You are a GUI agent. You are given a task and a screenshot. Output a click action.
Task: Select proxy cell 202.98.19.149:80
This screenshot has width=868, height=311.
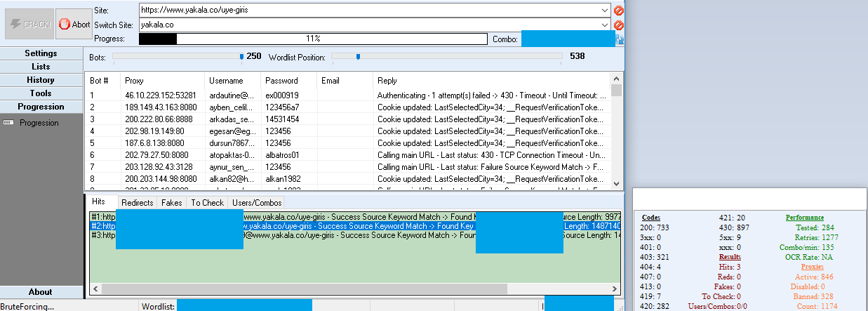coord(154,131)
